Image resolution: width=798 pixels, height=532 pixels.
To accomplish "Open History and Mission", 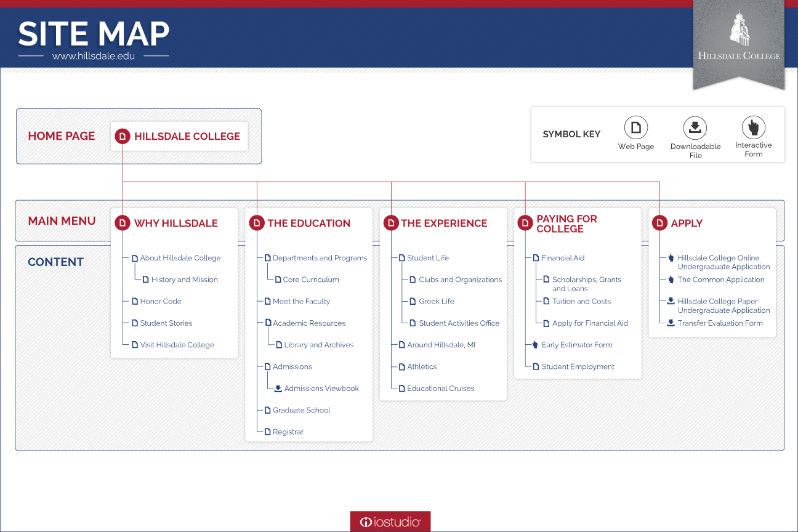I will 185,280.
